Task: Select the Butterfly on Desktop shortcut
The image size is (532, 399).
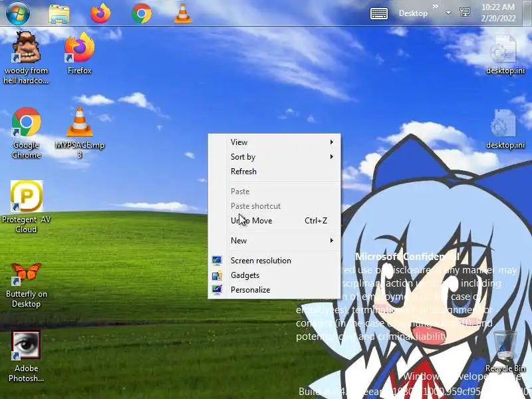Action: 26,285
